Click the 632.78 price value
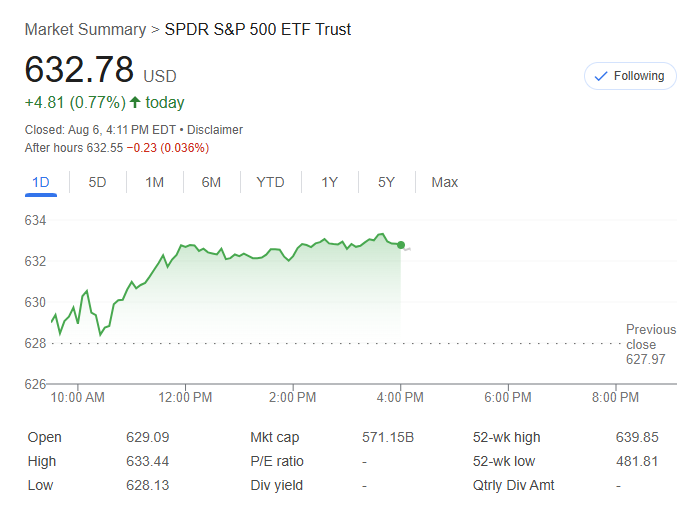The height and width of the screenshot is (507, 699). pyautogui.click(x=79, y=70)
